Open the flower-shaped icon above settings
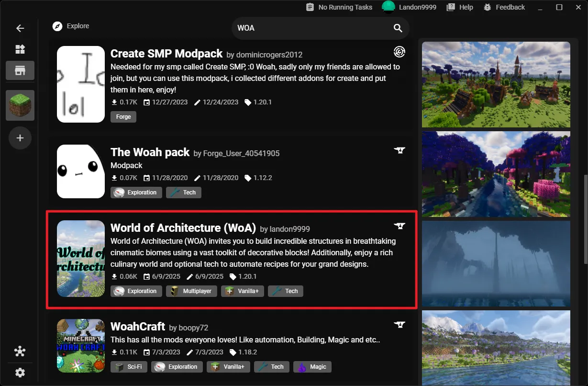The width and height of the screenshot is (588, 386). pos(20,352)
